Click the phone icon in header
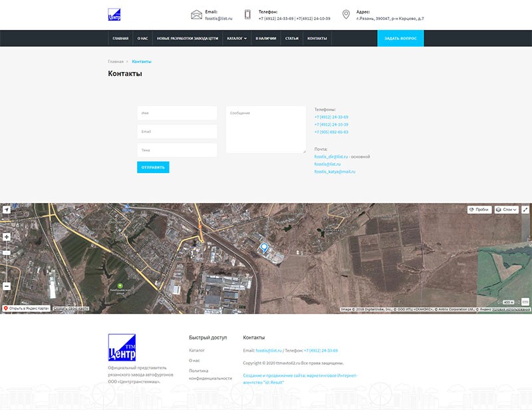Viewport: 532px width, 410px height. [247, 15]
